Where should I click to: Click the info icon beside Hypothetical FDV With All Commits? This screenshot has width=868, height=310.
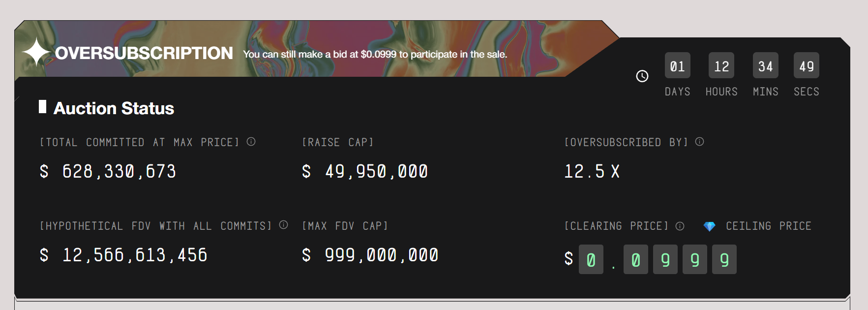283,225
